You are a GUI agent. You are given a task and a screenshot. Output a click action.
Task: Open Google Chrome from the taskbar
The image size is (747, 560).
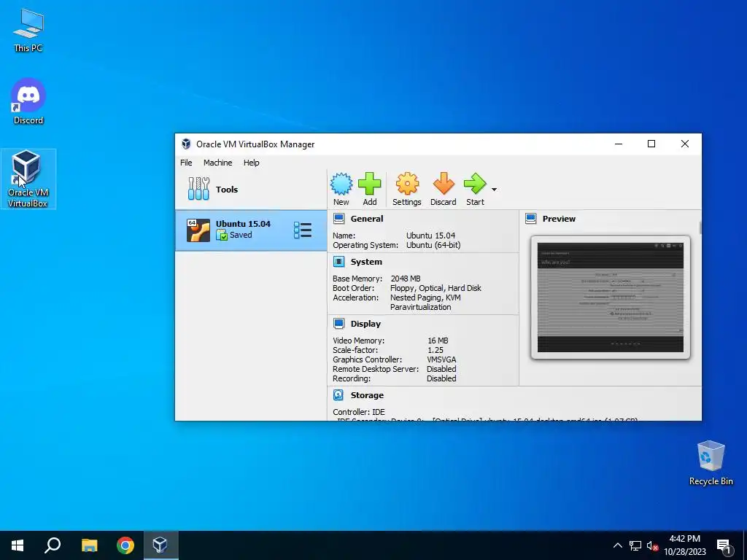click(125, 545)
